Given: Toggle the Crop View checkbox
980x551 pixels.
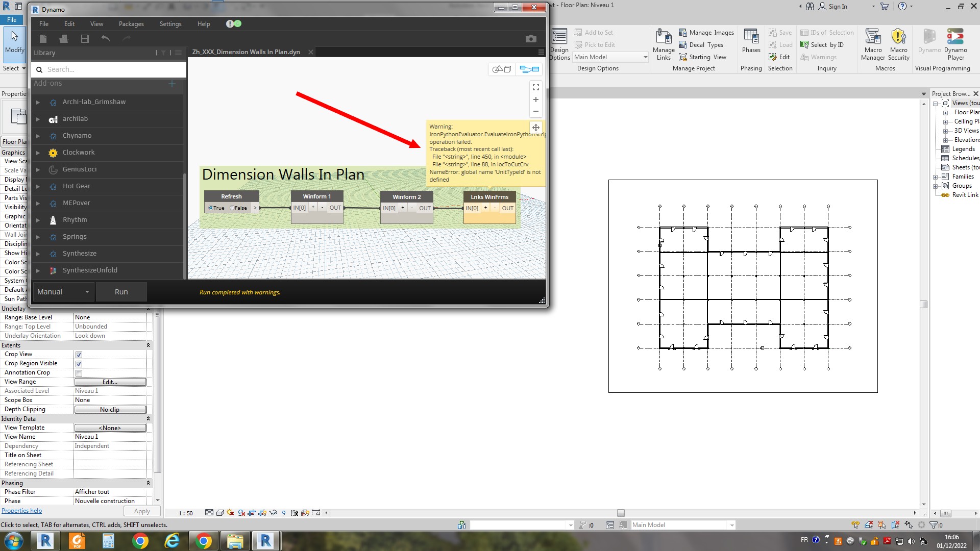Looking at the screenshot, I should coord(79,355).
